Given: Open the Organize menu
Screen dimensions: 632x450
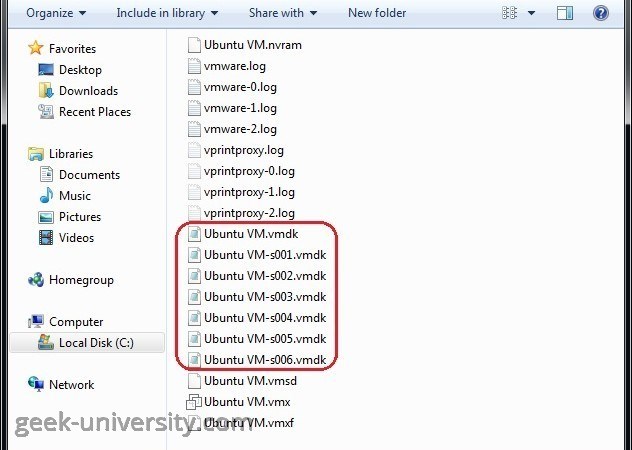Looking at the screenshot, I should [x=56, y=13].
